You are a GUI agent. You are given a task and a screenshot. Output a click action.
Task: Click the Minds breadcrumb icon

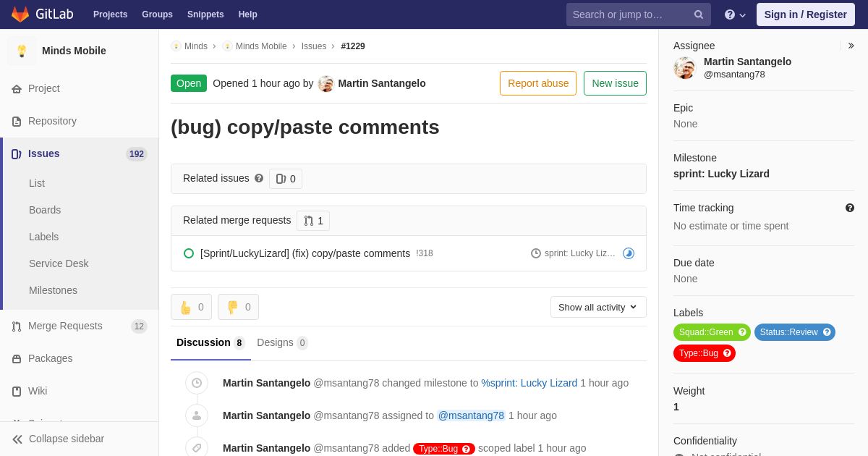point(176,46)
